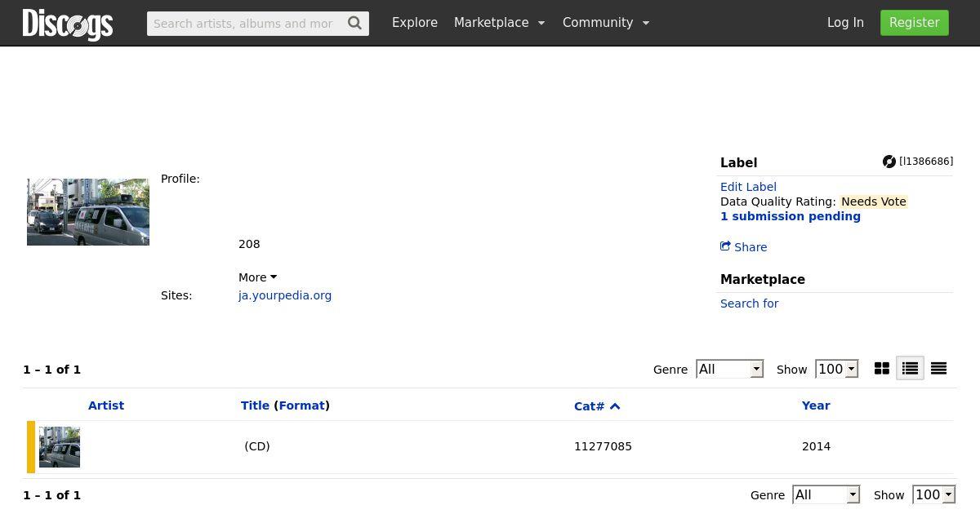This screenshot has width=980, height=514.
Task: Sort by Format column header
Action: pos(302,405)
